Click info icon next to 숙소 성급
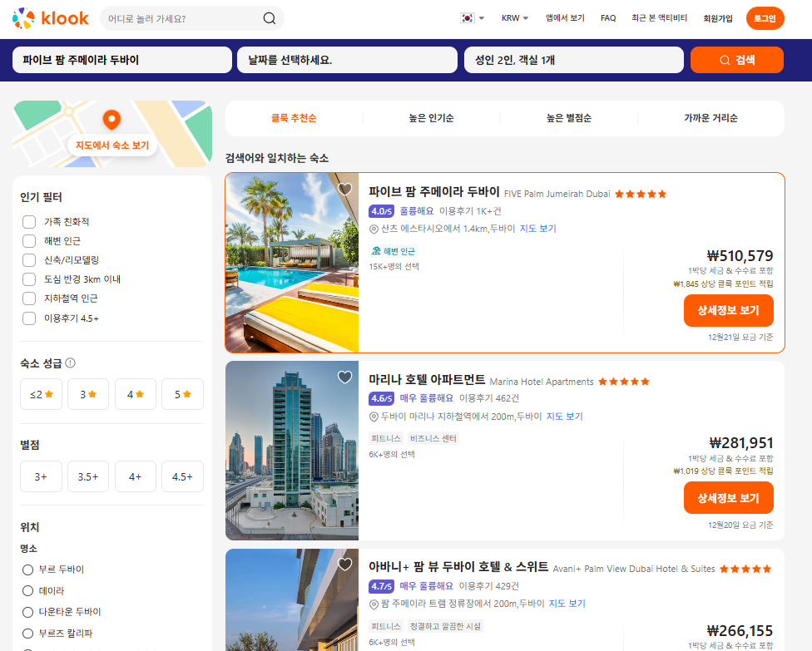This screenshot has height=651, width=812. pyautogui.click(x=71, y=362)
